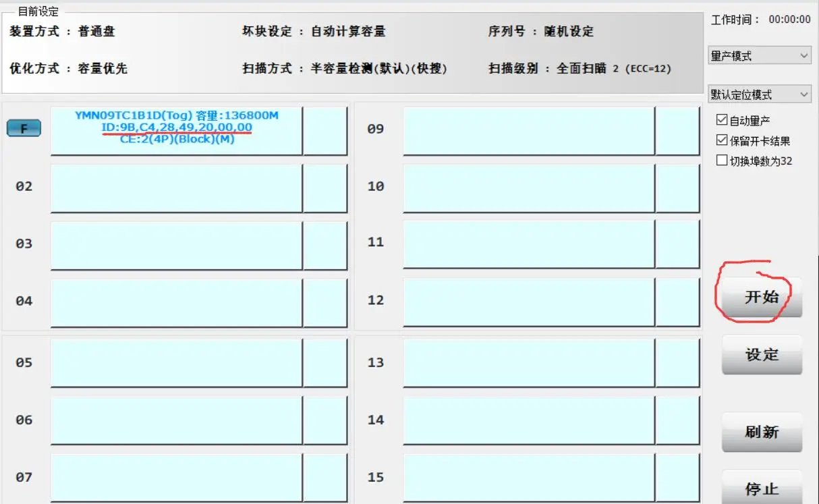Click the empty port 02 slot
819x504 pixels.
click(x=176, y=188)
